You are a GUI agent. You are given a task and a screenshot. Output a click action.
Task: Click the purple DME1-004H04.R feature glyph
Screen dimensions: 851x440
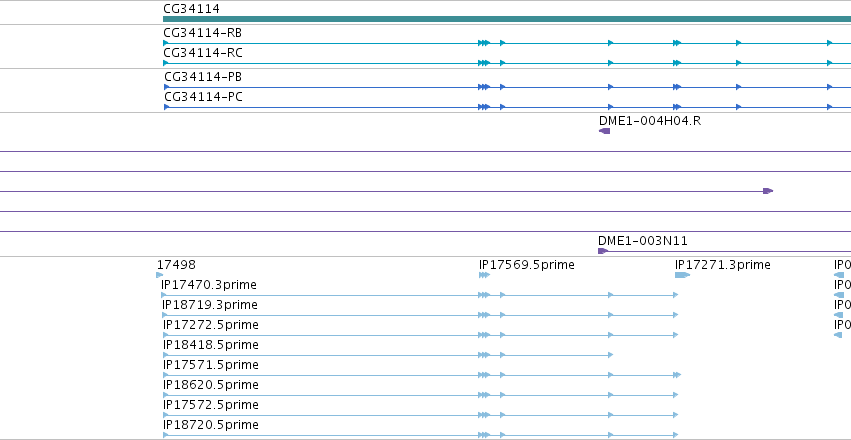point(605,131)
